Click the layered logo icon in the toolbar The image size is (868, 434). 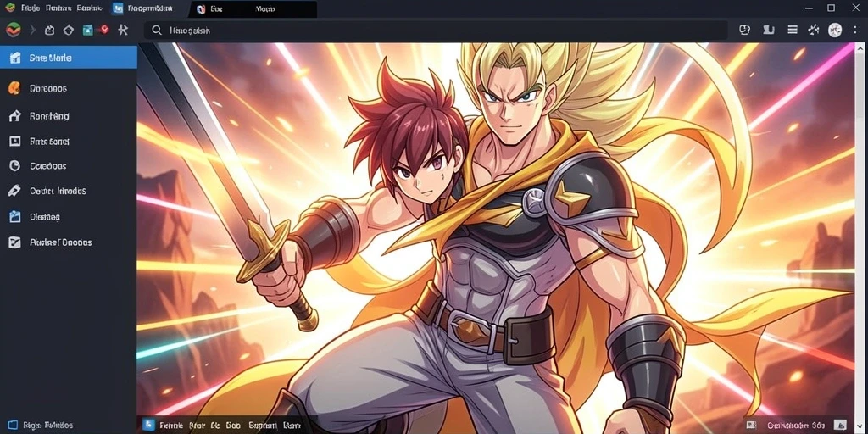14,30
